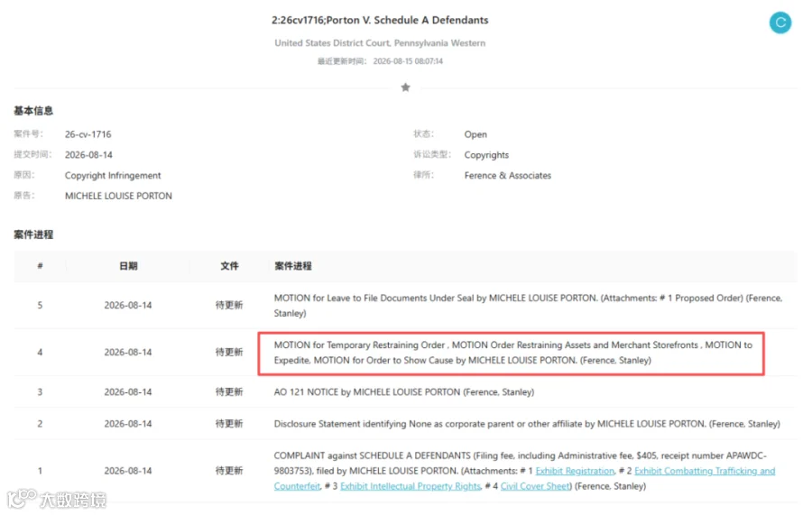
Task: Click entry 3 AO 121 NOTICE text
Action: click(x=404, y=392)
